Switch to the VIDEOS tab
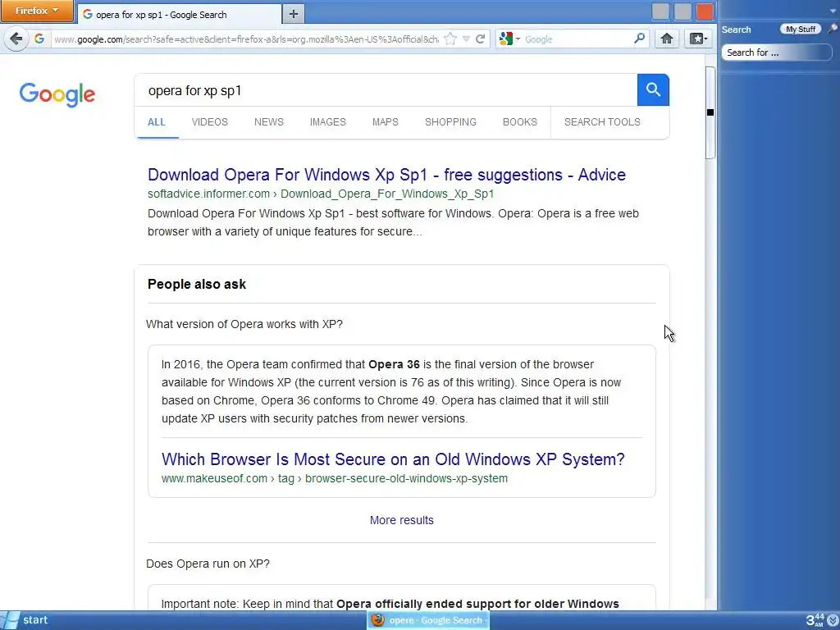 (x=210, y=122)
